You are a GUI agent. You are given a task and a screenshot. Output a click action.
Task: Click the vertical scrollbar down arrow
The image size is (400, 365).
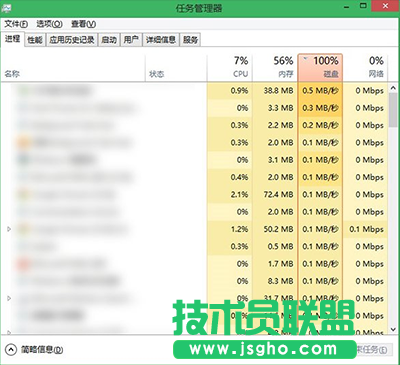tap(393, 330)
